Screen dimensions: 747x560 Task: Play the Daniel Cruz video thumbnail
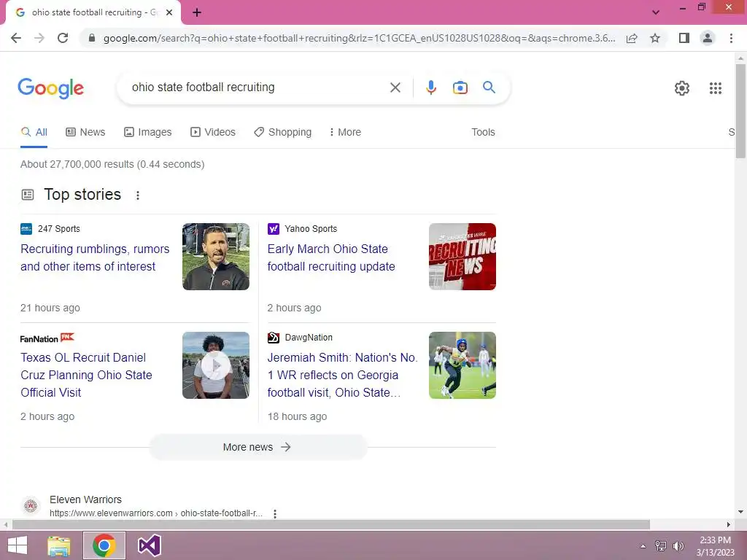[216, 365]
